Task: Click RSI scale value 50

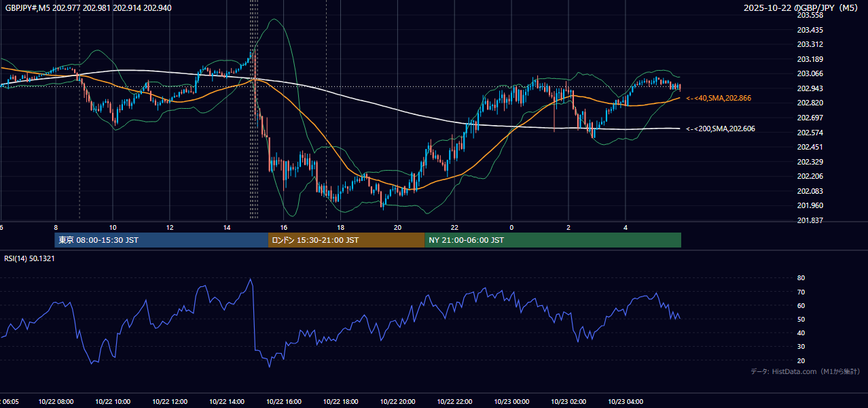Action: pos(801,319)
